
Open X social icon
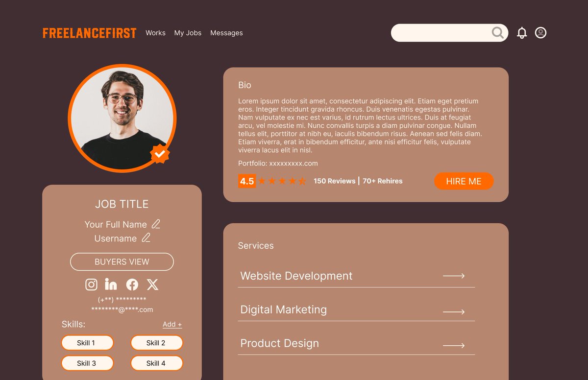click(x=153, y=285)
